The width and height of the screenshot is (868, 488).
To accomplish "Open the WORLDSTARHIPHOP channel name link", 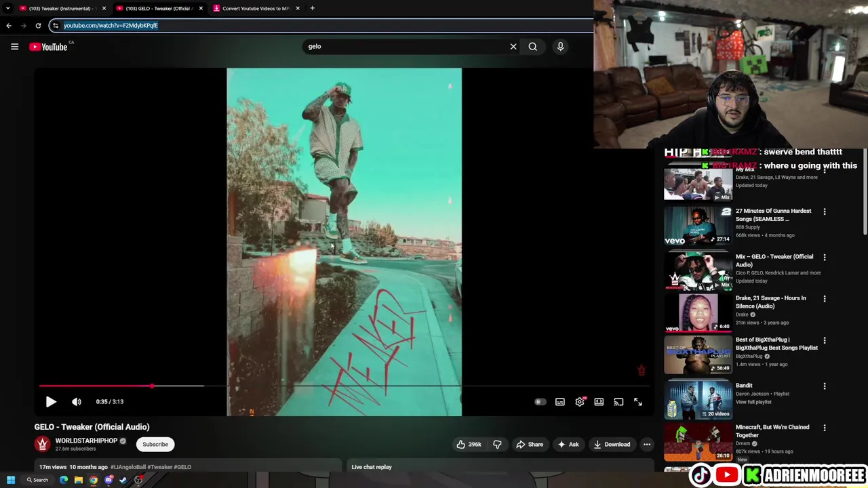I will [x=86, y=441].
